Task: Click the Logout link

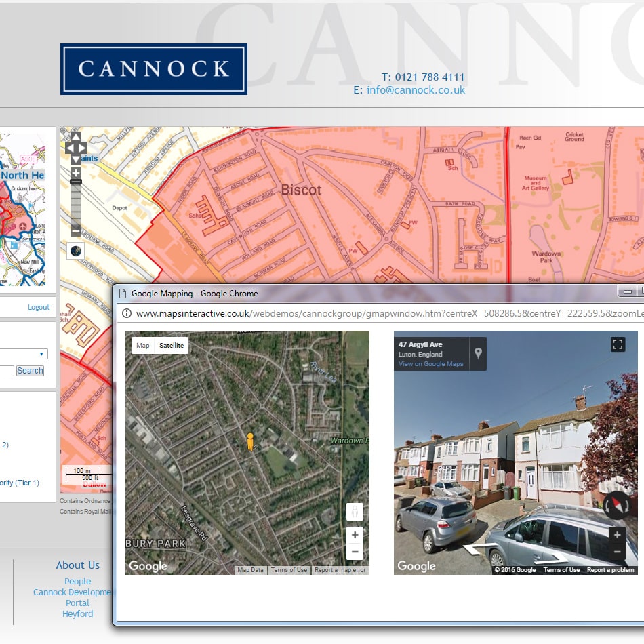Action: point(39,307)
